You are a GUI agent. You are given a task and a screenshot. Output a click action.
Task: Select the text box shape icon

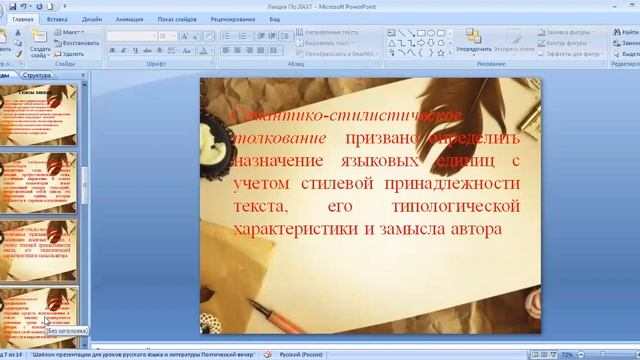(x=391, y=33)
